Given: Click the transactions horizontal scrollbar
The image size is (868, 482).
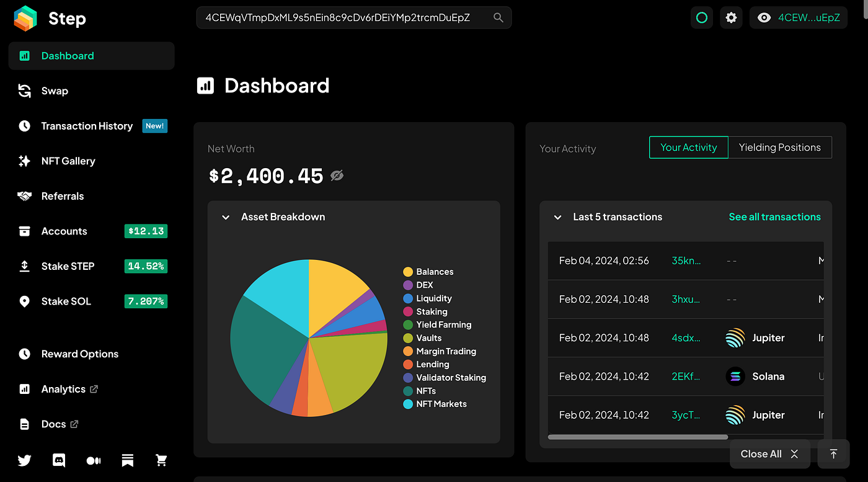Looking at the screenshot, I should click(x=638, y=437).
